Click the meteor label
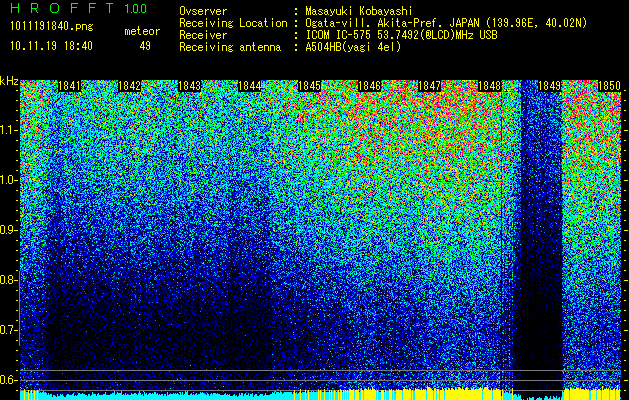Image resolution: width=629 pixels, height=400 pixels. coord(142,31)
